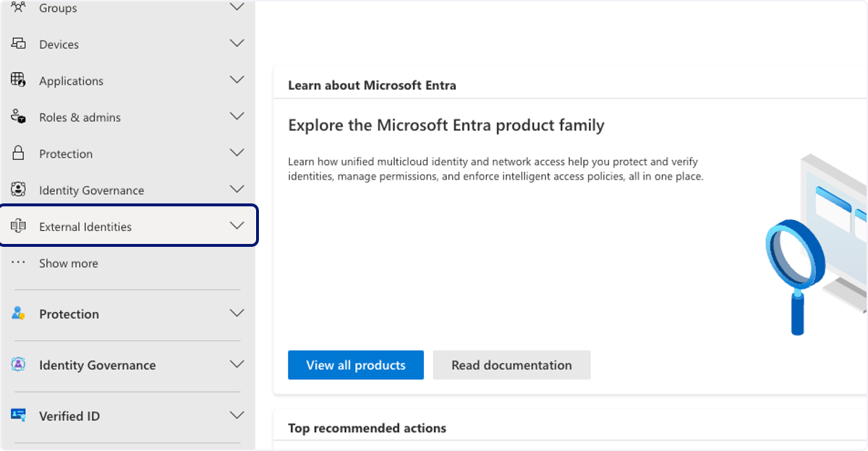Click Show more in navigation

pyautogui.click(x=69, y=264)
